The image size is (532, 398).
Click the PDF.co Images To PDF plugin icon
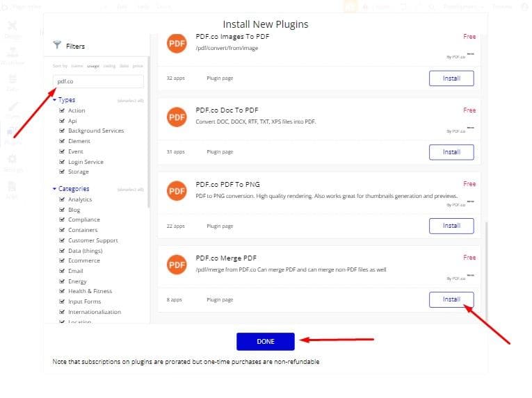point(177,43)
